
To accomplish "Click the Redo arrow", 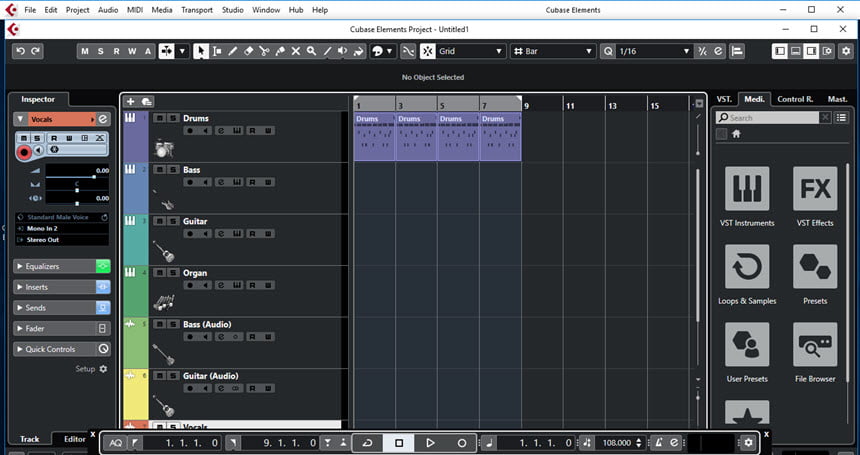I will coord(36,51).
